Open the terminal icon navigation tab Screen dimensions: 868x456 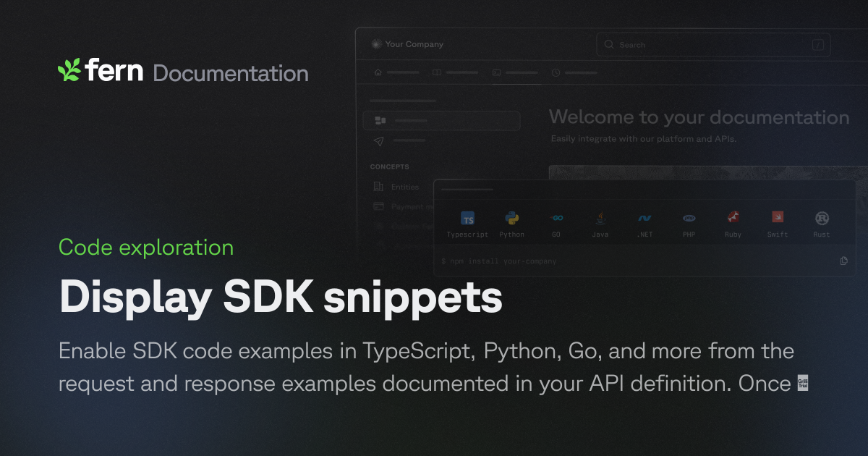(x=496, y=72)
